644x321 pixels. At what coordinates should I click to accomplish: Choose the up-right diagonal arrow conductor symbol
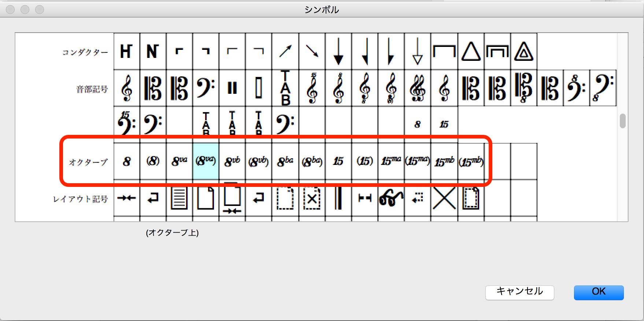[285, 51]
